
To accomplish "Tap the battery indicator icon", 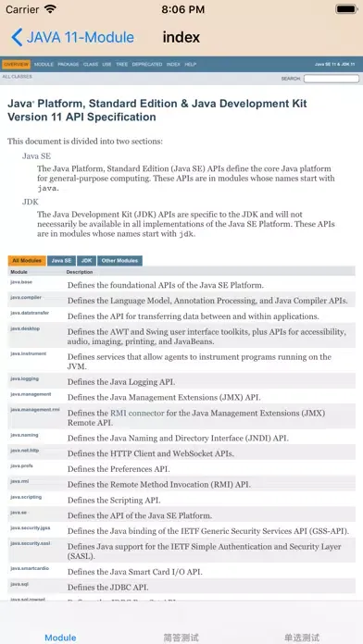I will pyautogui.click(x=346, y=9).
